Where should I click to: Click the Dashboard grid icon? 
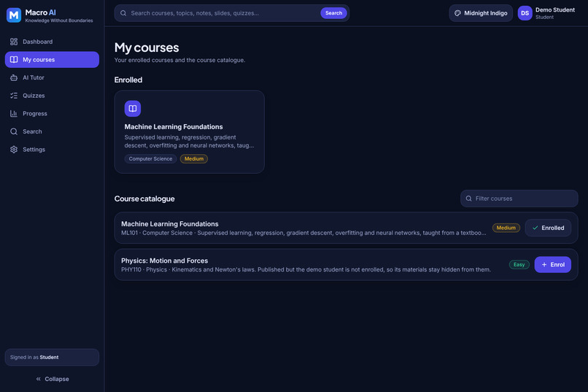coord(14,42)
